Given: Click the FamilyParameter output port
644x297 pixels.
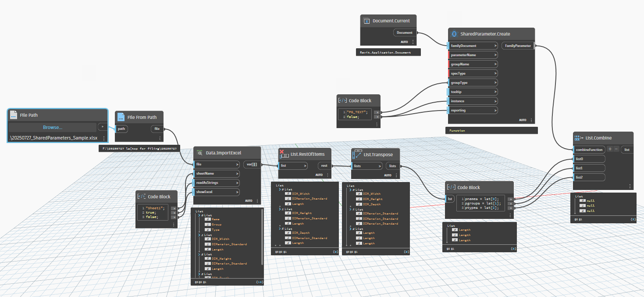Looking at the screenshot, I should point(518,46).
